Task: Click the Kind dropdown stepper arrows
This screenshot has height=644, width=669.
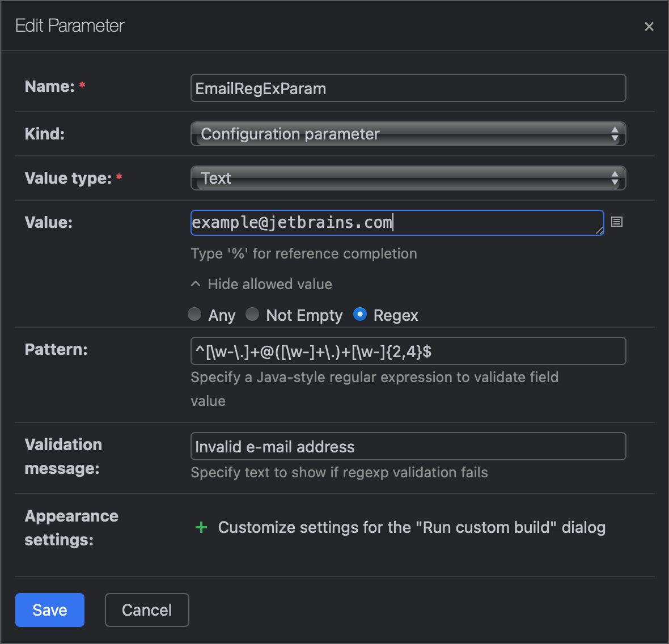Action: 615,134
